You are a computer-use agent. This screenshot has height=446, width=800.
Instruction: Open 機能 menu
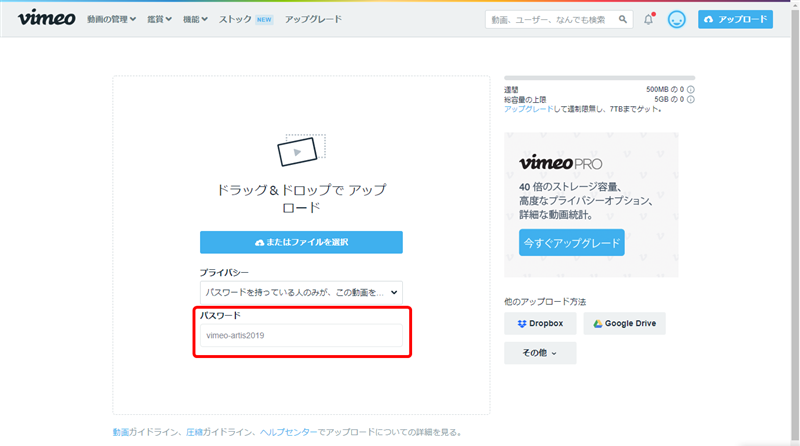point(195,19)
